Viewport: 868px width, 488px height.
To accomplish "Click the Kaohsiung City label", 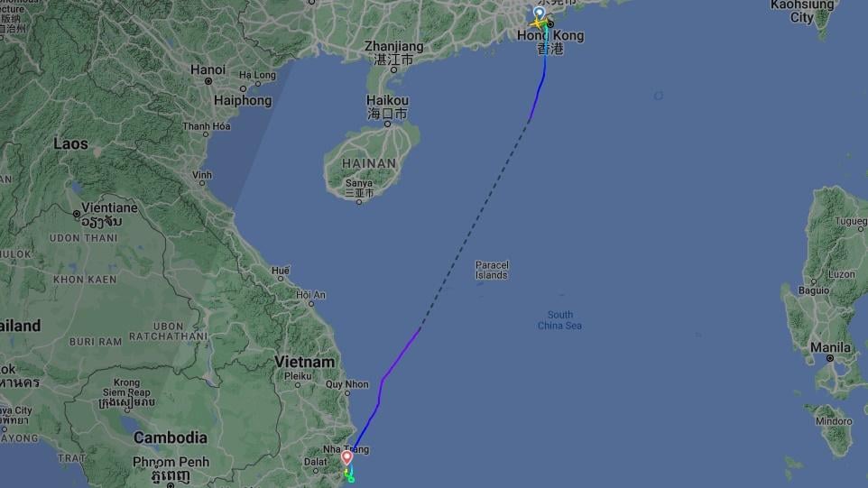I will (x=802, y=11).
